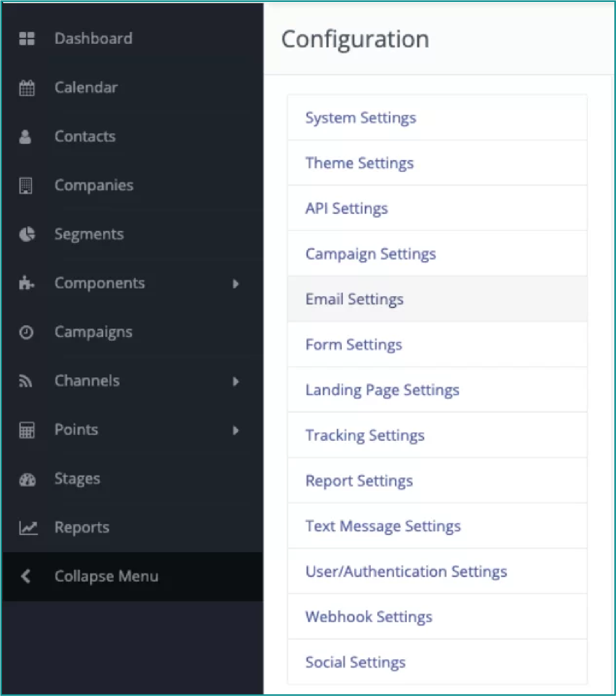Switch to System Settings tab
616x696 pixels.
point(437,118)
